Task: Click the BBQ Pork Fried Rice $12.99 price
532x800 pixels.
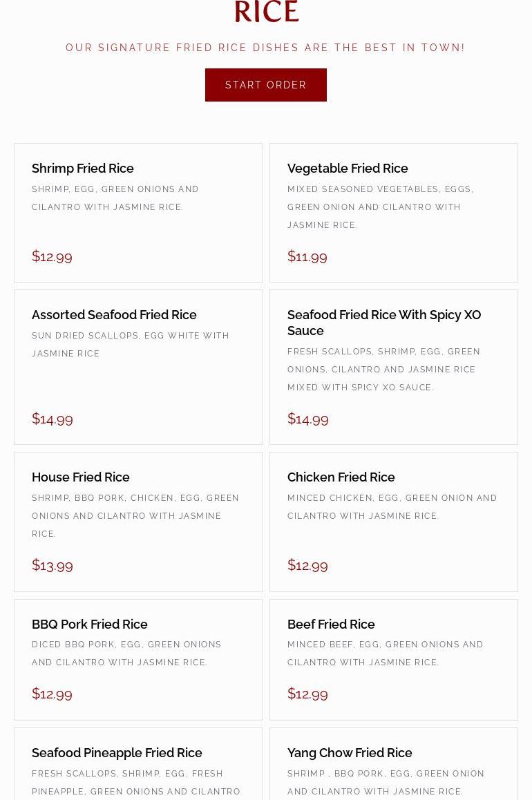Action: [x=52, y=694]
